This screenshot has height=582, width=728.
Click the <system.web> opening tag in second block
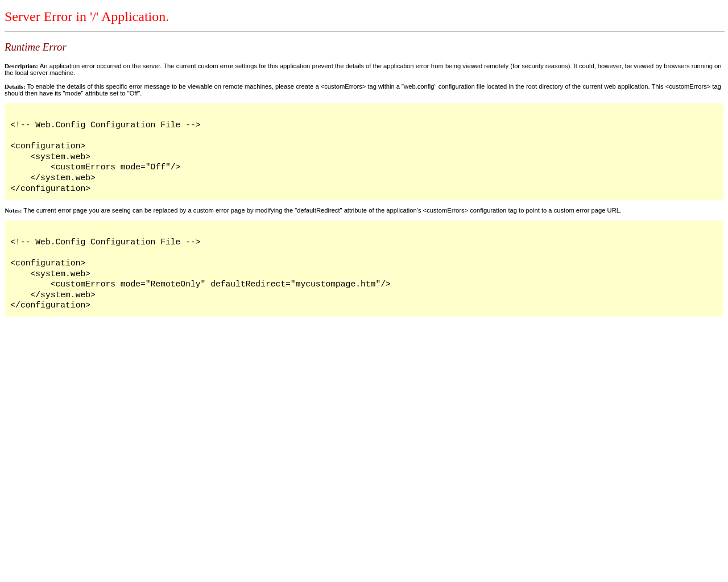[60, 274]
